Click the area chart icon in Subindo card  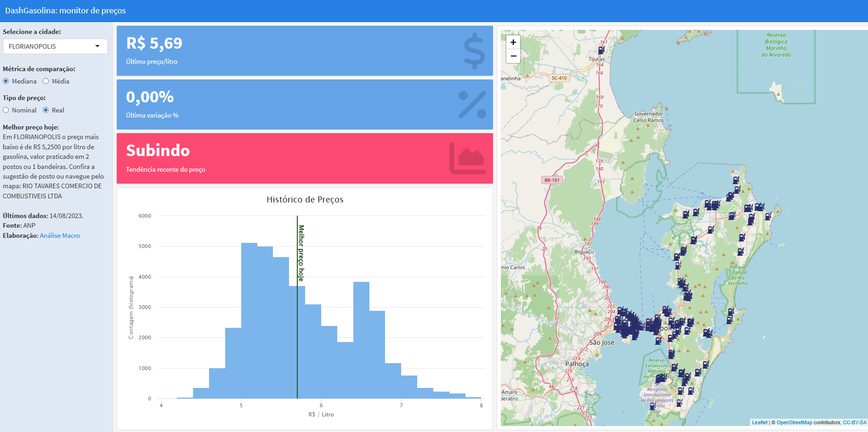click(467, 158)
